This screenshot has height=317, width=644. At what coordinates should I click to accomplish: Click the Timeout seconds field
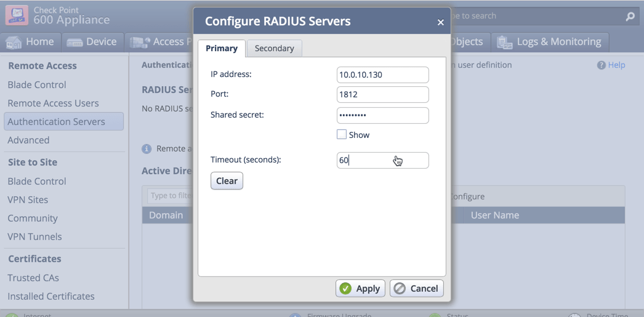(x=383, y=160)
